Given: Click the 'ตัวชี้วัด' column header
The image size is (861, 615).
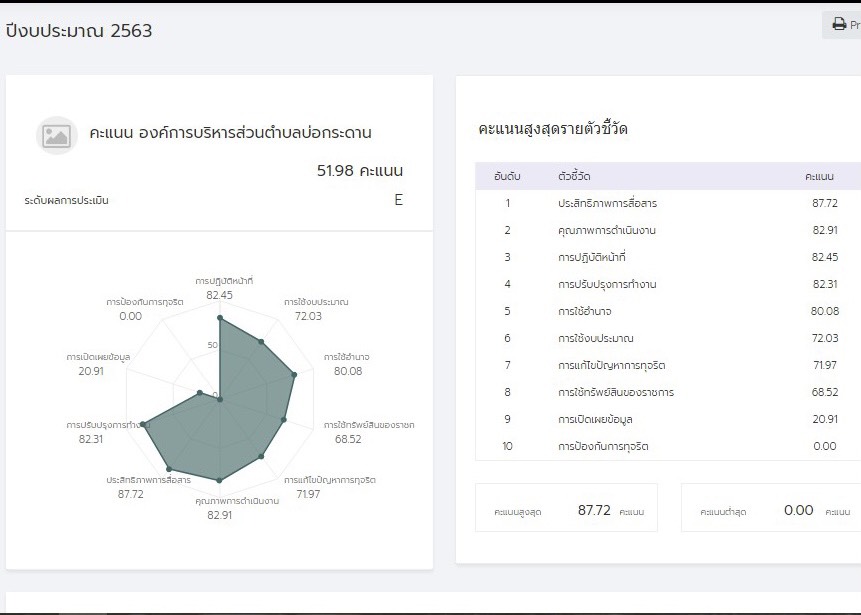Looking at the screenshot, I should (x=574, y=176).
